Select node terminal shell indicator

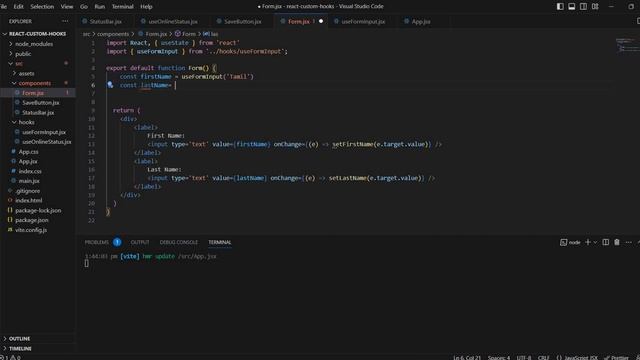pyautogui.click(x=570, y=242)
